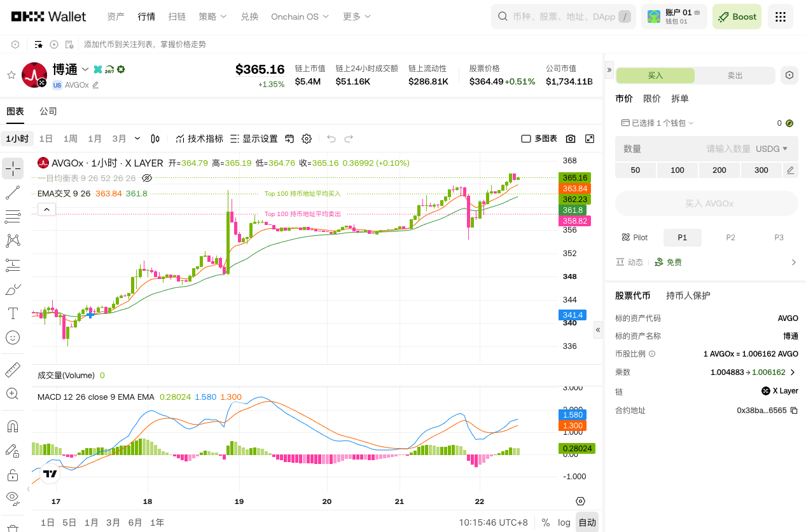The height and width of the screenshot is (532, 806).
Task: Select the P2 preset
Action: pos(730,237)
